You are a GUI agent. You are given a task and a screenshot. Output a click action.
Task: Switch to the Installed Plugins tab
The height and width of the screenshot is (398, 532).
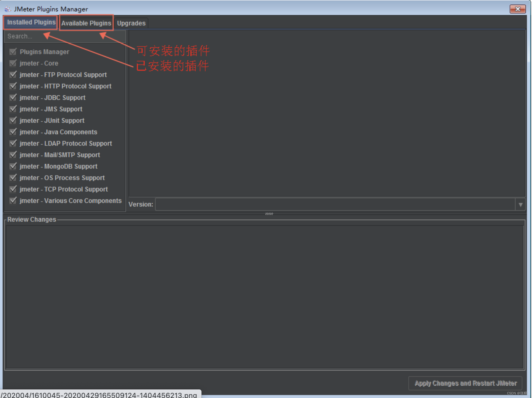[x=31, y=23]
